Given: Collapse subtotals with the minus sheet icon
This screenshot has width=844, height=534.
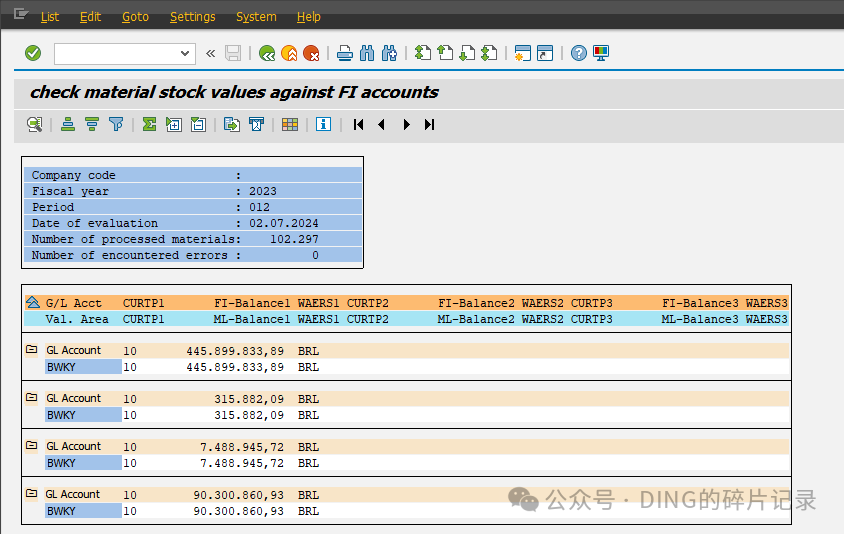Looking at the screenshot, I should point(198,125).
